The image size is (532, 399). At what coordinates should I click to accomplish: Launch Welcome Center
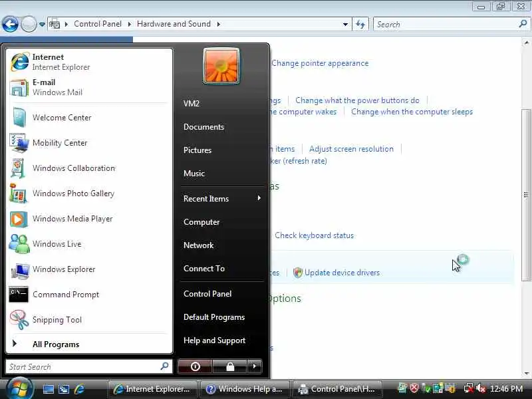[89, 118]
